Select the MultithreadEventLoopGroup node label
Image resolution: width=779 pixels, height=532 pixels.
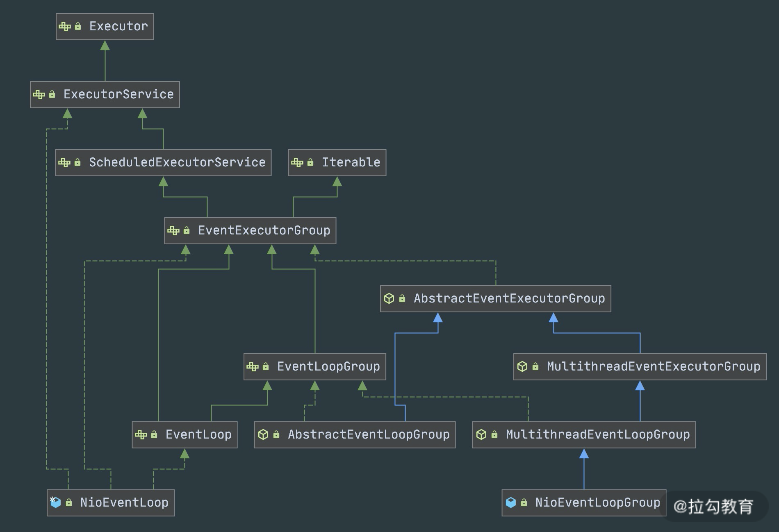coord(598,434)
